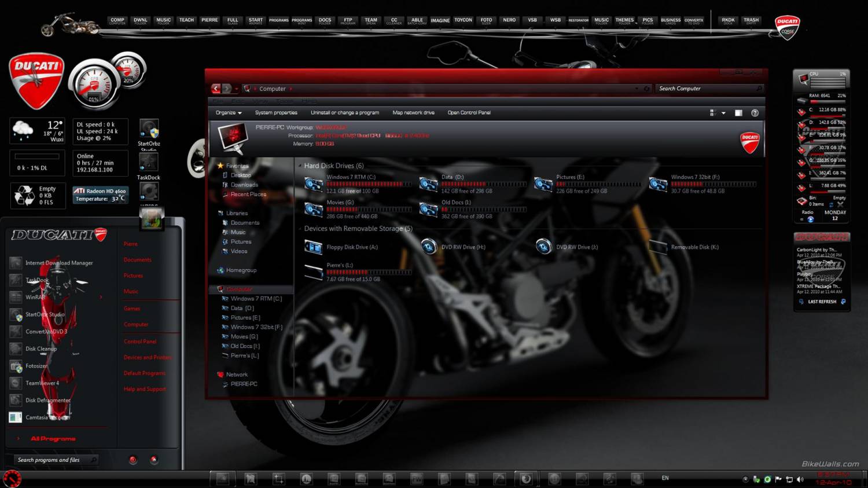The image size is (868, 488).
Task: Click the volume speaker tray icon
Action: click(x=800, y=479)
